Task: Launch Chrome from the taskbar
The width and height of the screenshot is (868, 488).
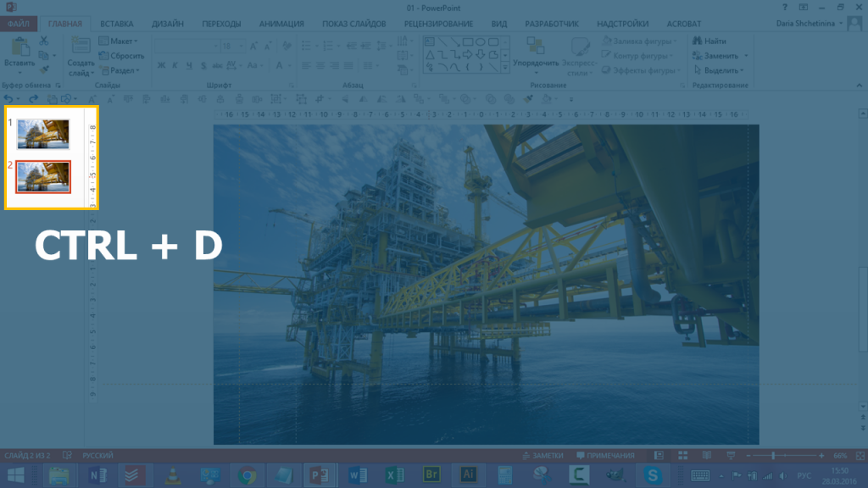Action: 247,475
